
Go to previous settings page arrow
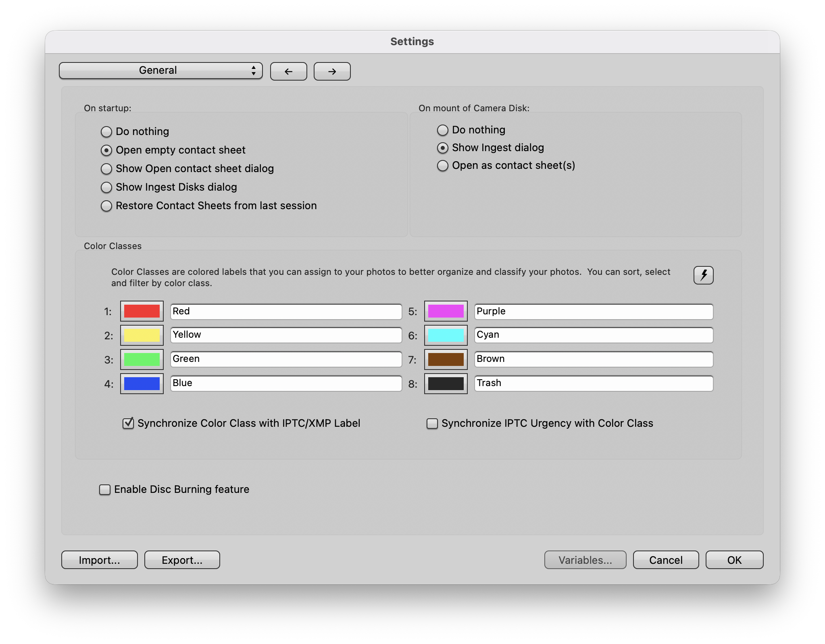288,71
